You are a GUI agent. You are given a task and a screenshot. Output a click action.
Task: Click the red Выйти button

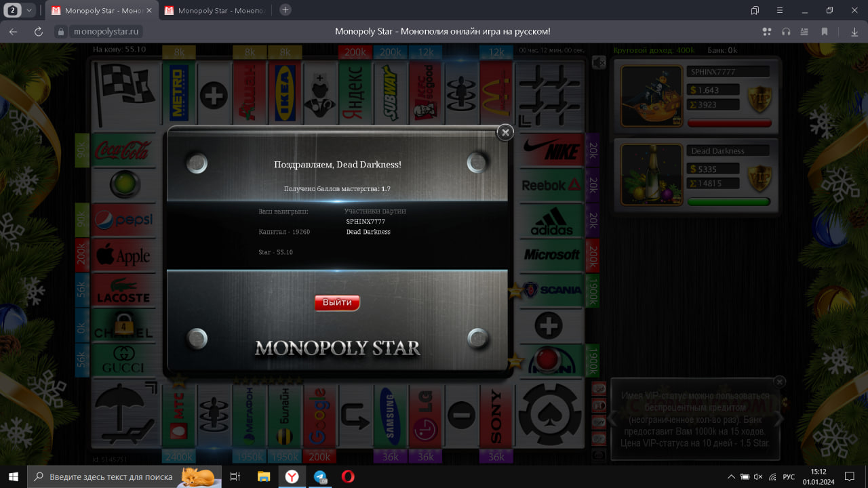click(337, 303)
